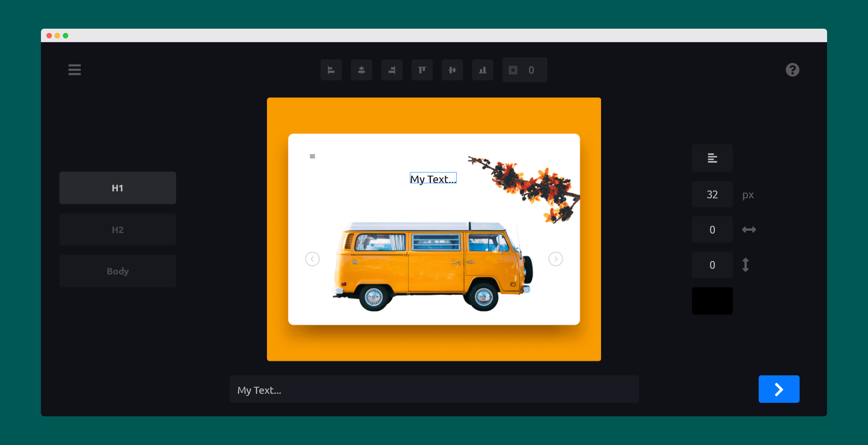
Task: Click the My Text input at bottom
Action: tap(434, 390)
